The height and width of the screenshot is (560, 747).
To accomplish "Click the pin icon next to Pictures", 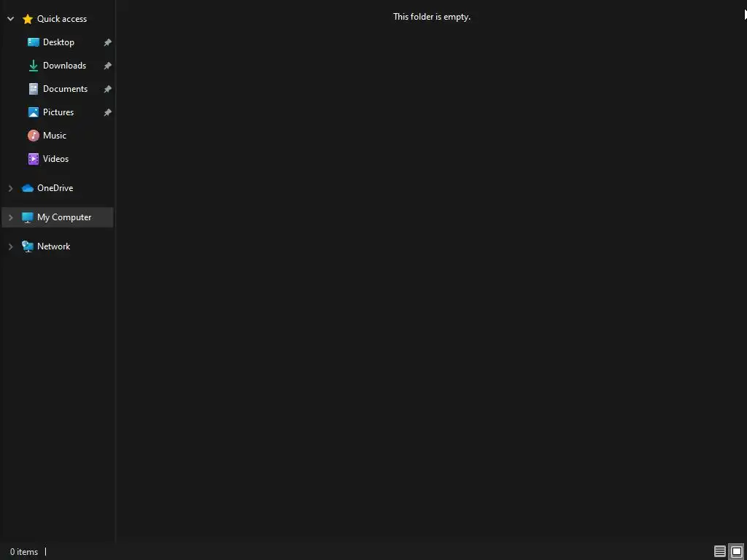I will (x=108, y=112).
